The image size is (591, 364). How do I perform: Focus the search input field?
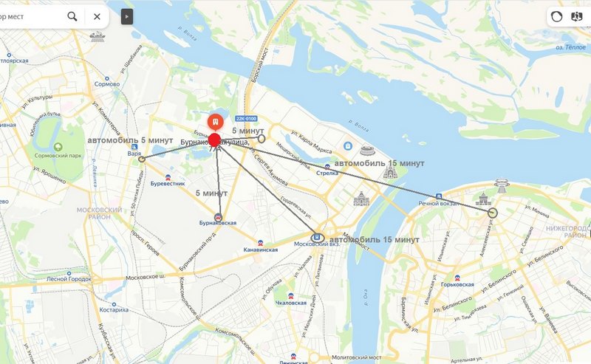(30, 16)
